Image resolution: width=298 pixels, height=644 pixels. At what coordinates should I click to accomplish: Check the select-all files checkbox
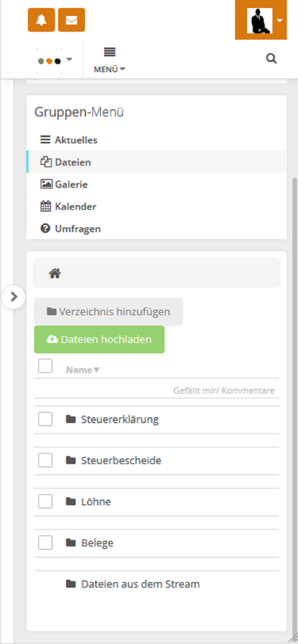coord(45,366)
